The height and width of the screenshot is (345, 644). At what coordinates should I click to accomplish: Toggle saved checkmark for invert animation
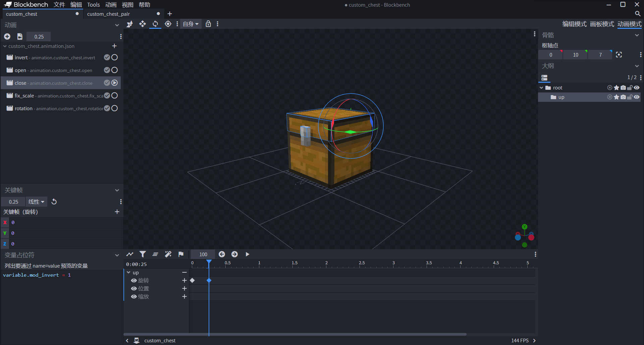(107, 57)
